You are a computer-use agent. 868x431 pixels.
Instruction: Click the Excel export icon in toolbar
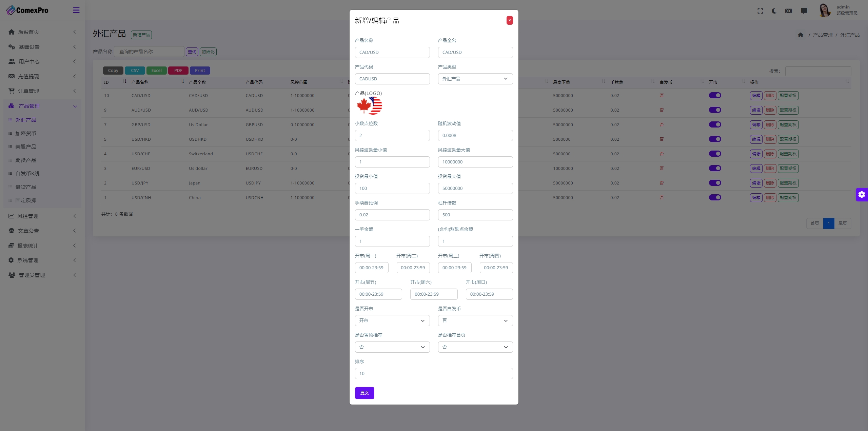[157, 70]
